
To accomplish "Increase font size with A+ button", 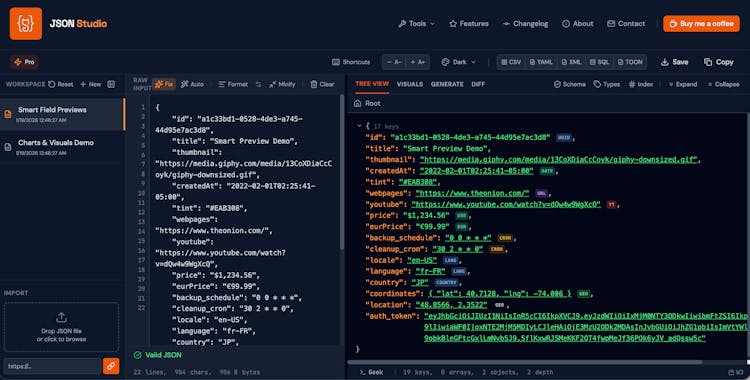I will click(417, 62).
